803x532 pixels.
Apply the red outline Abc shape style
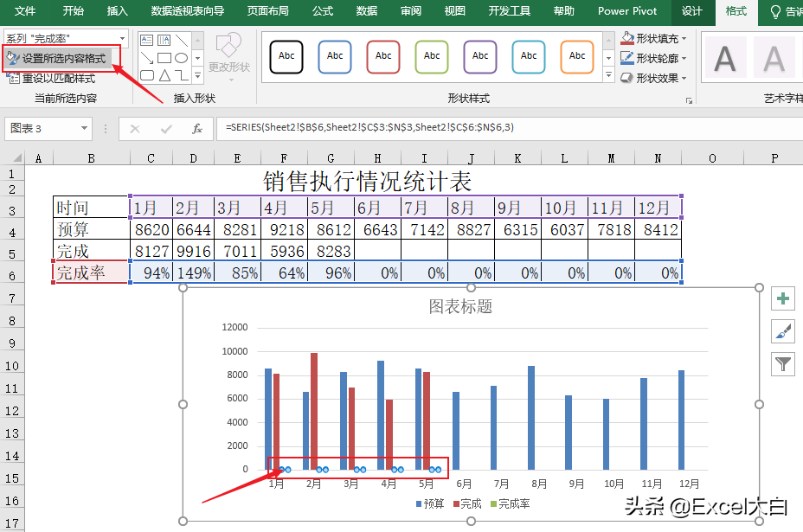tap(383, 56)
